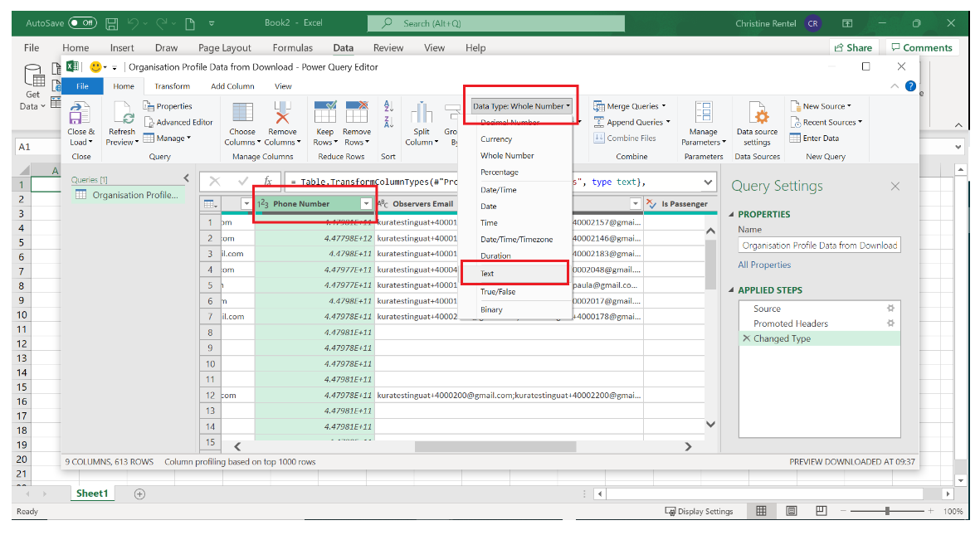Click the gear icon beside Source step
This screenshot has height=535, width=980.
point(890,308)
